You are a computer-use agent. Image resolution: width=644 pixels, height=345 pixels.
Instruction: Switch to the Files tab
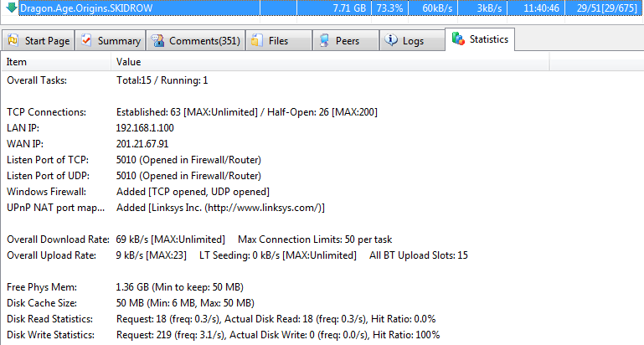click(x=279, y=41)
